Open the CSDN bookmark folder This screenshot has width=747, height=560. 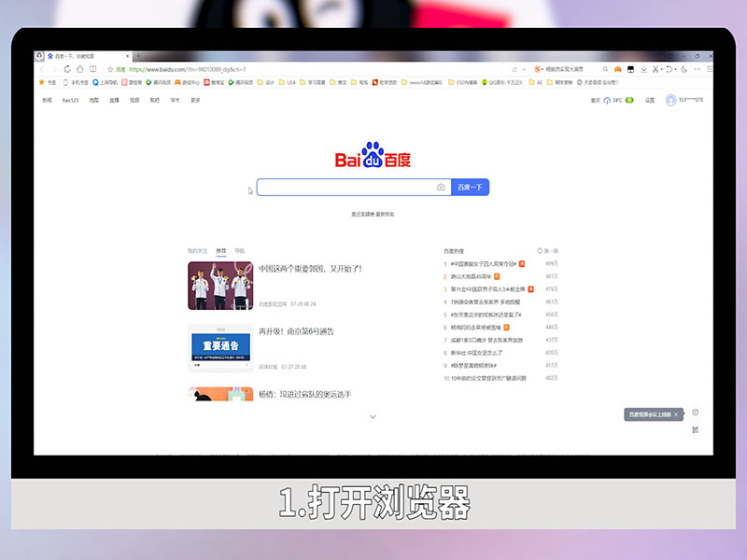(462, 82)
